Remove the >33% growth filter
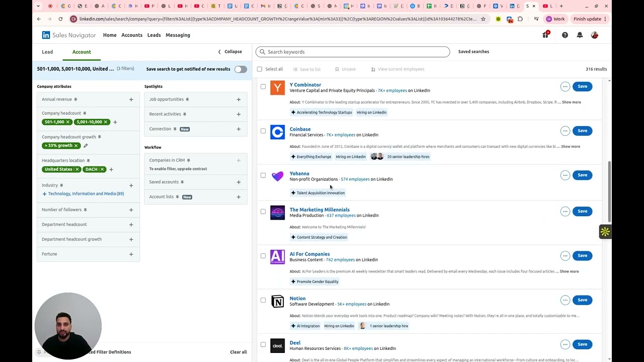Screen dimensions: 644x362 click(76, 146)
